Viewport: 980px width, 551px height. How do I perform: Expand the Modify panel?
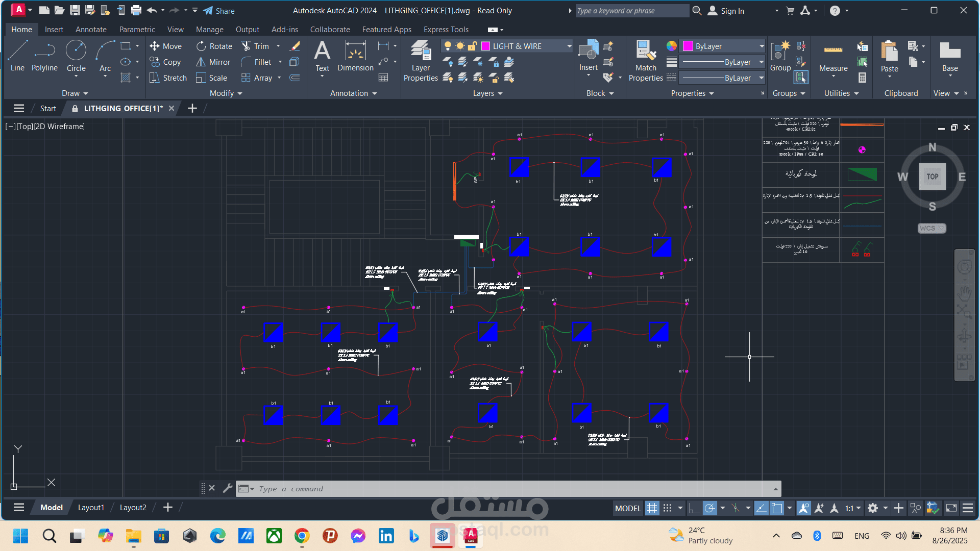[226, 93]
